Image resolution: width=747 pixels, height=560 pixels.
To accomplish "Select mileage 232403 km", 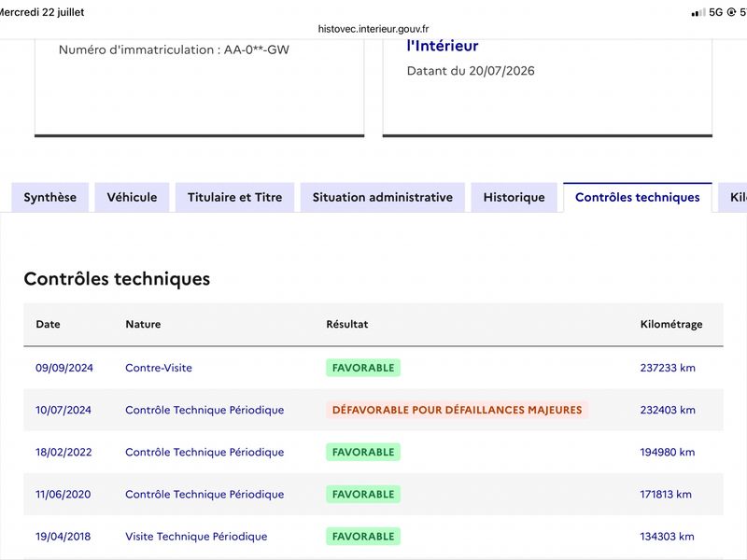I will pos(668,410).
